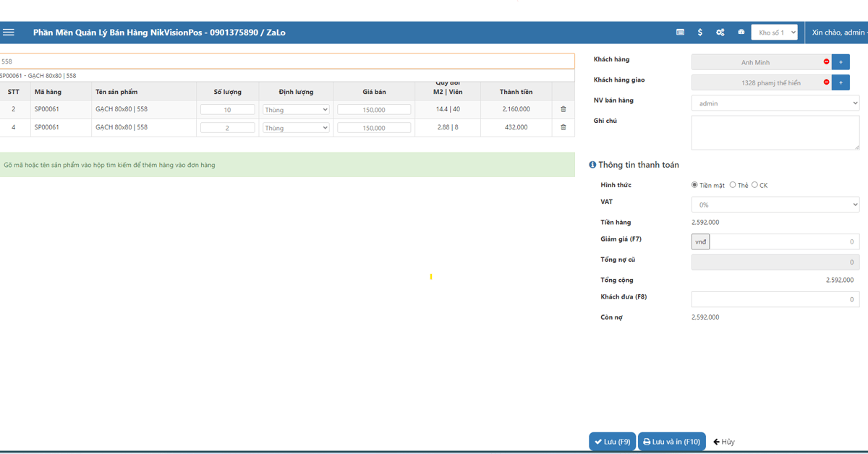Click the Tổng nợ cũ field
Image resolution: width=868 pixels, height=454 pixels.
[775, 262]
